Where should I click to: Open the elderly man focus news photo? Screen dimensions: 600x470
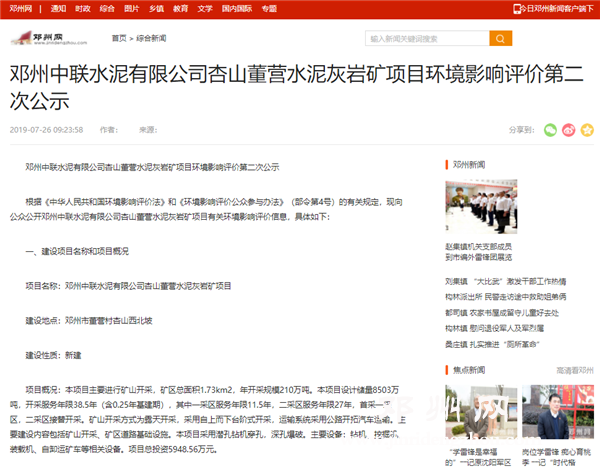coord(481,412)
